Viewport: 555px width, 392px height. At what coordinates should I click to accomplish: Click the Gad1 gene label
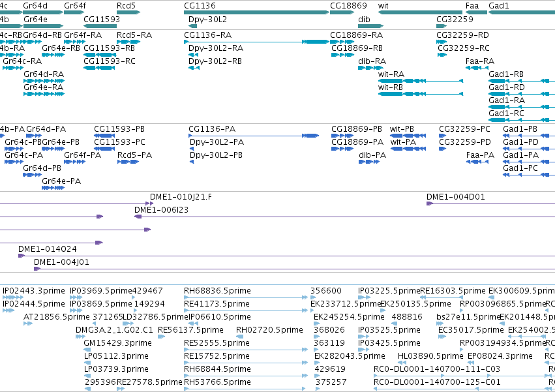click(x=499, y=6)
